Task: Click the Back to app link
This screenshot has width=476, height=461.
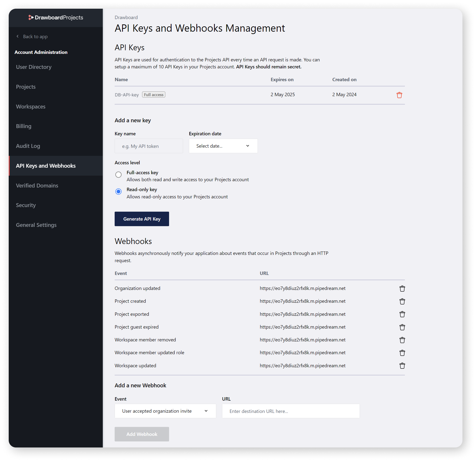Action: point(35,36)
